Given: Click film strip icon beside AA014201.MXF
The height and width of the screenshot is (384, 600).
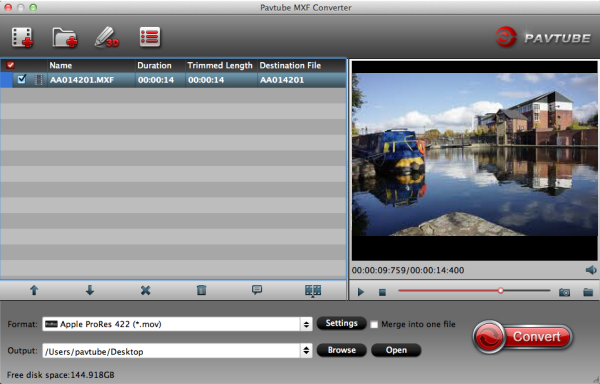Looking at the screenshot, I should tap(38, 80).
